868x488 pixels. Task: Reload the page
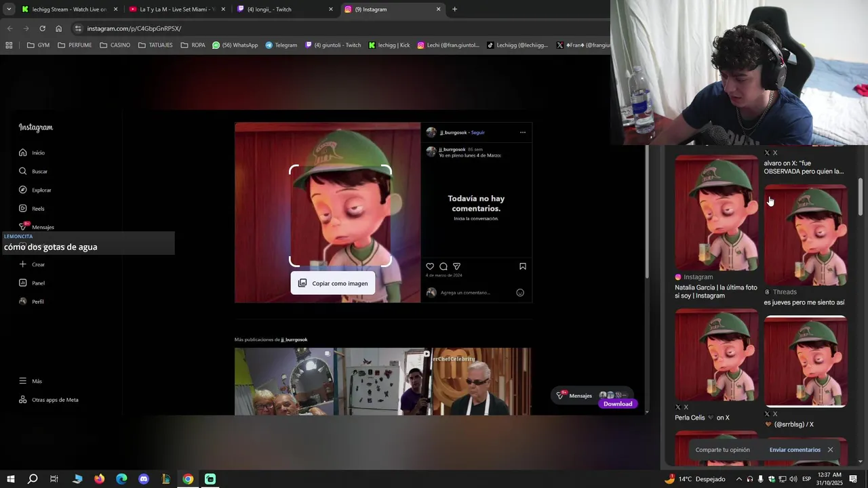[42, 28]
